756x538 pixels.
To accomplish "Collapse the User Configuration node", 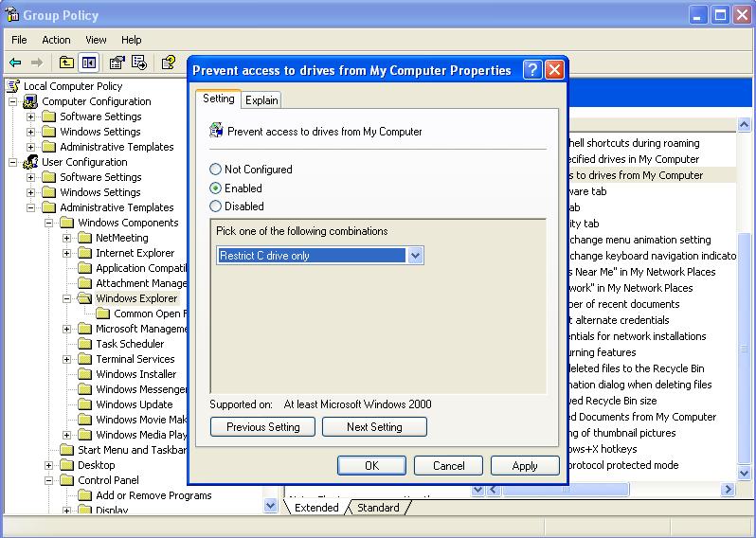I will pyautogui.click(x=13, y=163).
